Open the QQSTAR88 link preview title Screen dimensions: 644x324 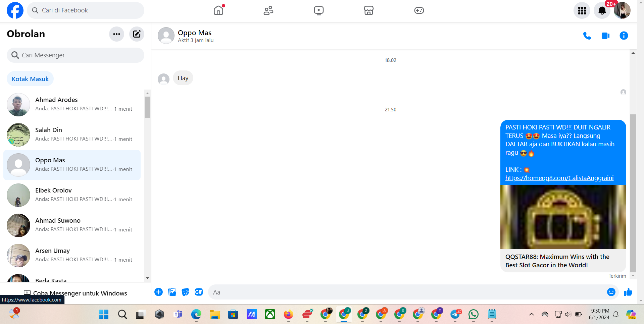click(x=557, y=261)
